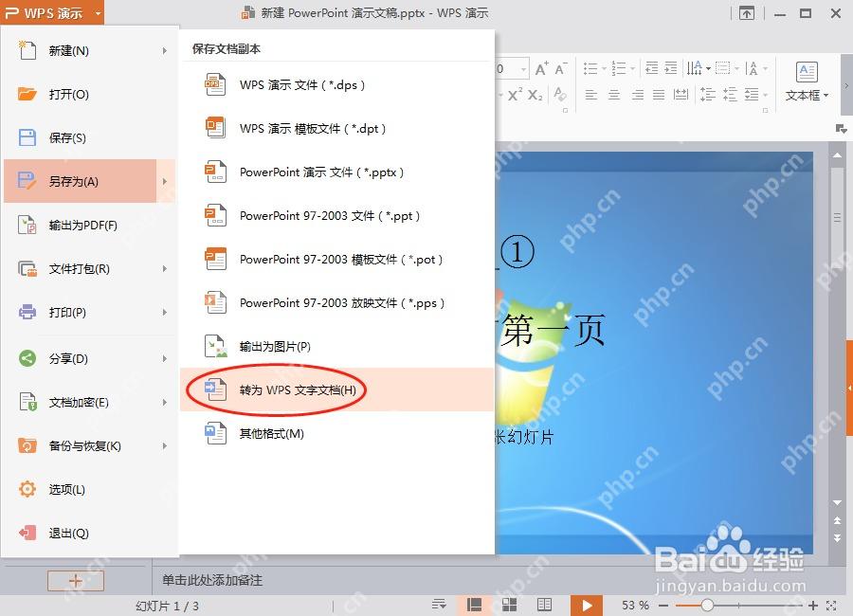The width and height of the screenshot is (853, 616).
Task: Choose 输出为PDF(F) menu entry
Action: pos(89,225)
